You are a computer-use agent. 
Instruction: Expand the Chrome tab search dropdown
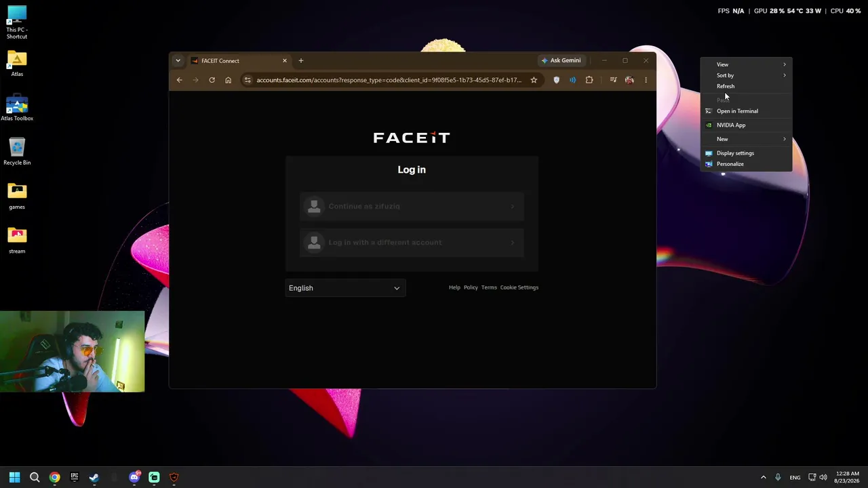coord(178,60)
